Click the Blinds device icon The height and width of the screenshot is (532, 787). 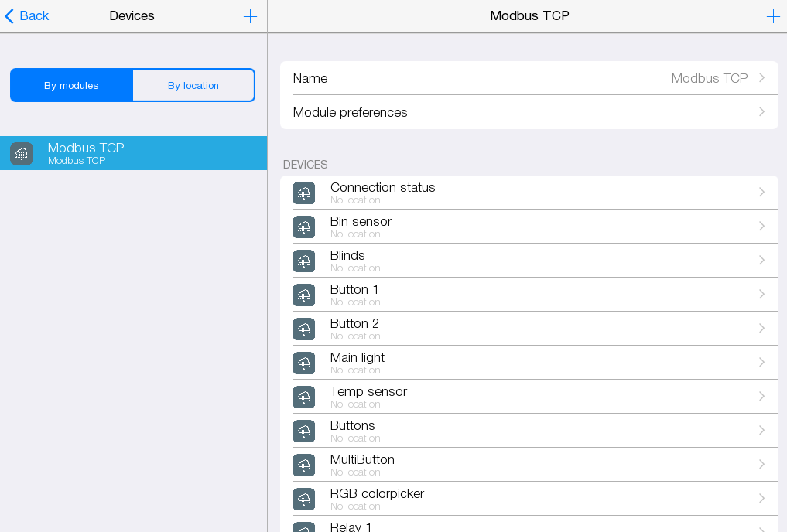(304, 261)
